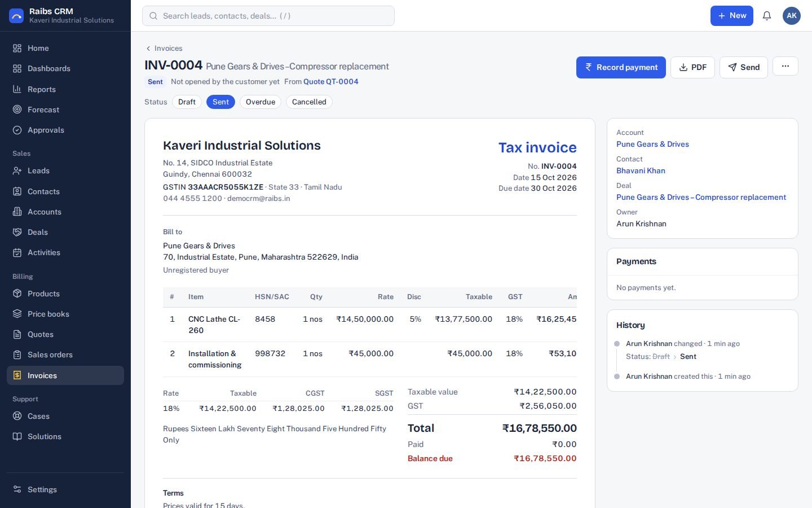Click the CNC Lathe CL-260 item name
Screen dimensions: 812x508
tap(214, 325)
